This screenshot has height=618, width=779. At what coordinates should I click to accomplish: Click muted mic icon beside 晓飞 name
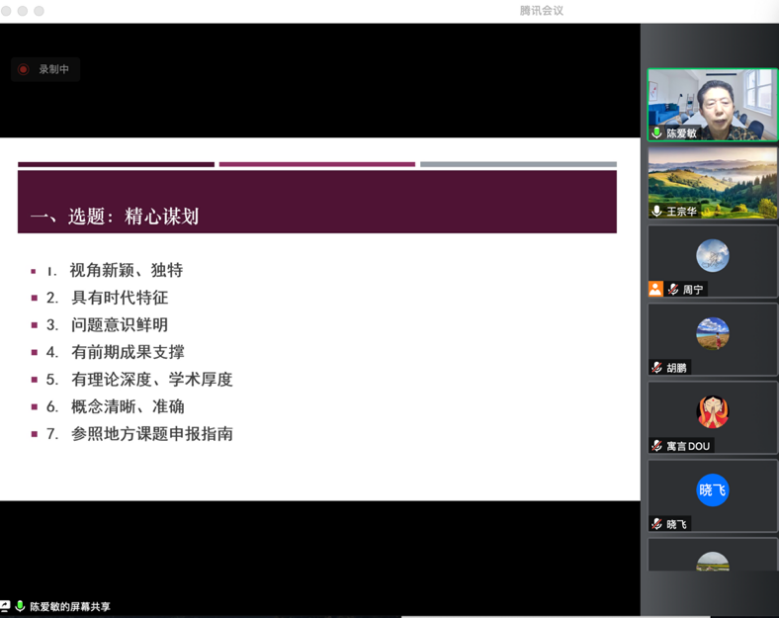[x=657, y=524]
